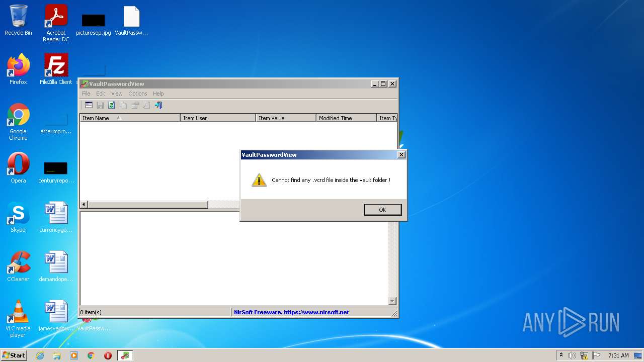Screen dimensions: 644x362
Task: Select the demandope... Word document
Action: 56,266
